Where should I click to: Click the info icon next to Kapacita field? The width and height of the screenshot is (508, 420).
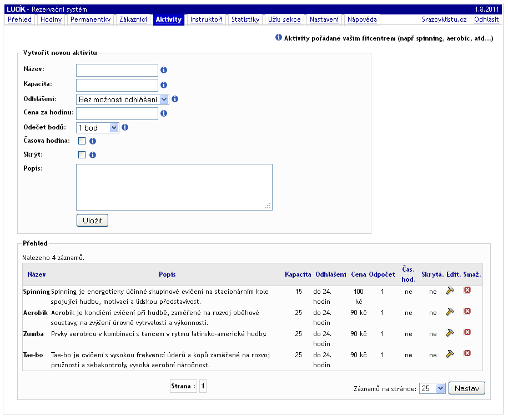point(164,85)
